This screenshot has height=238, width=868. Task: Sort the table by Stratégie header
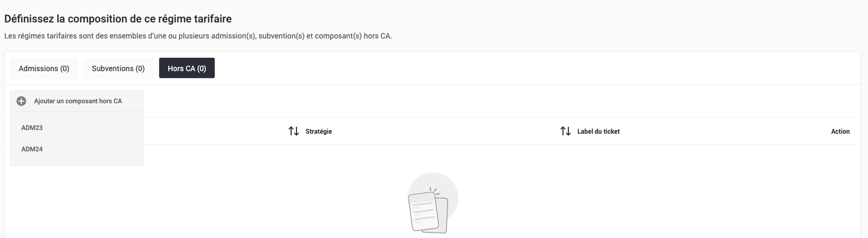318,132
